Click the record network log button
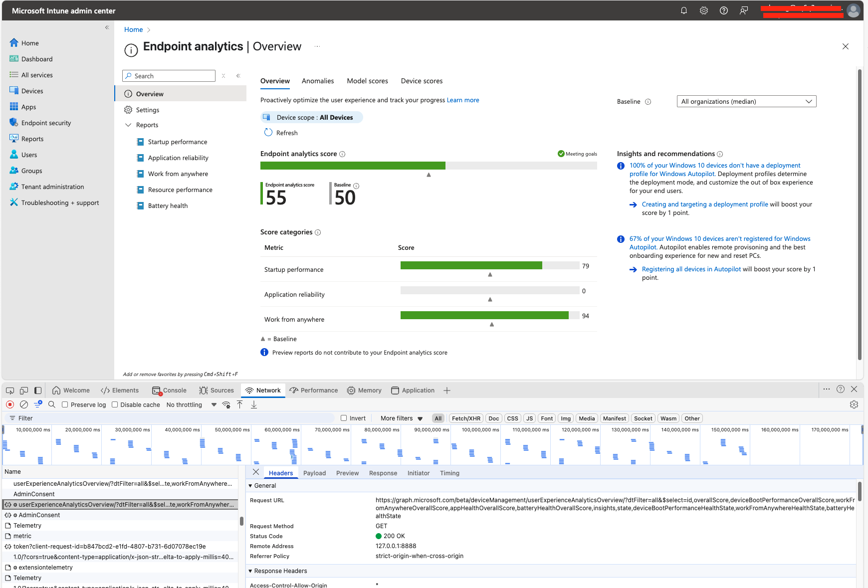 [10, 404]
